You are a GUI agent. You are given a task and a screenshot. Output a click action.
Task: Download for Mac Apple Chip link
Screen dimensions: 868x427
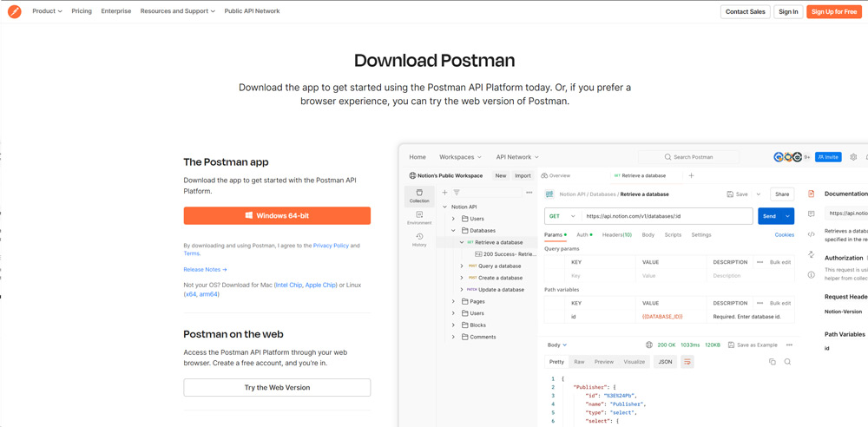coord(320,286)
